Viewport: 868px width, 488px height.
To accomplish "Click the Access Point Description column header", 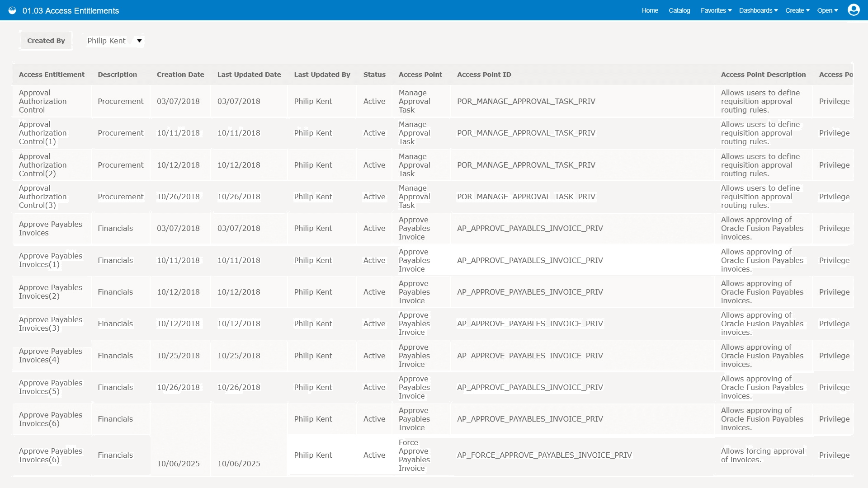I will [x=763, y=75].
